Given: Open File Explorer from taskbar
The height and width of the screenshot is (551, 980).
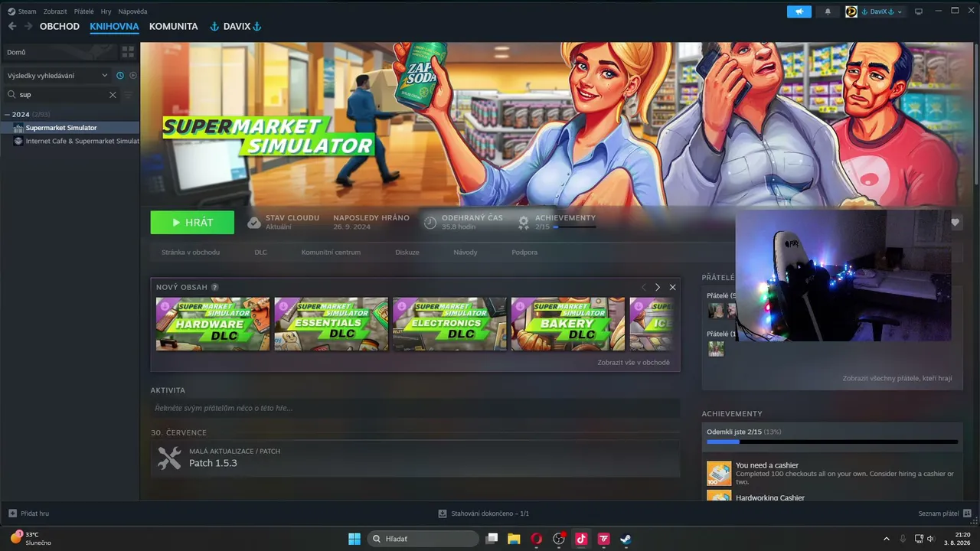Looking at the screenshot, I should coord(514,539).
